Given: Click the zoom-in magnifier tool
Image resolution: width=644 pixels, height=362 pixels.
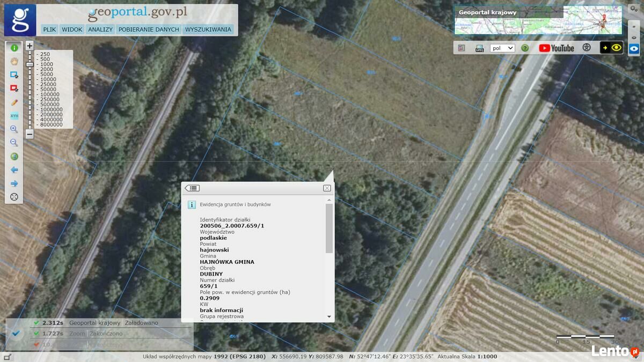Looking at the screenshot, I should point(14,129).
